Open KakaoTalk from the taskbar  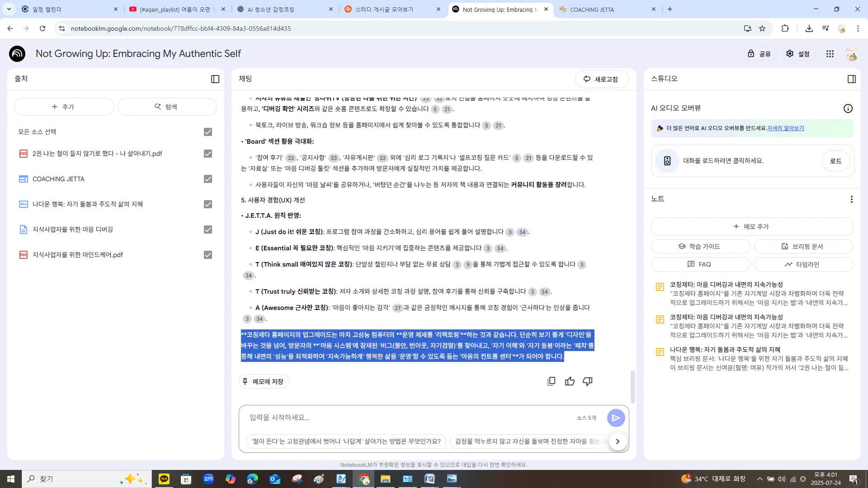tap(164, 479)
